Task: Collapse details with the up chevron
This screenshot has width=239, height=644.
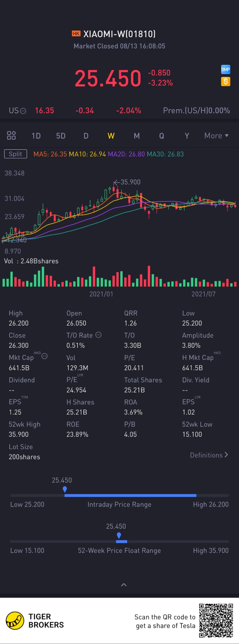Action: click(x=124, y=585)
